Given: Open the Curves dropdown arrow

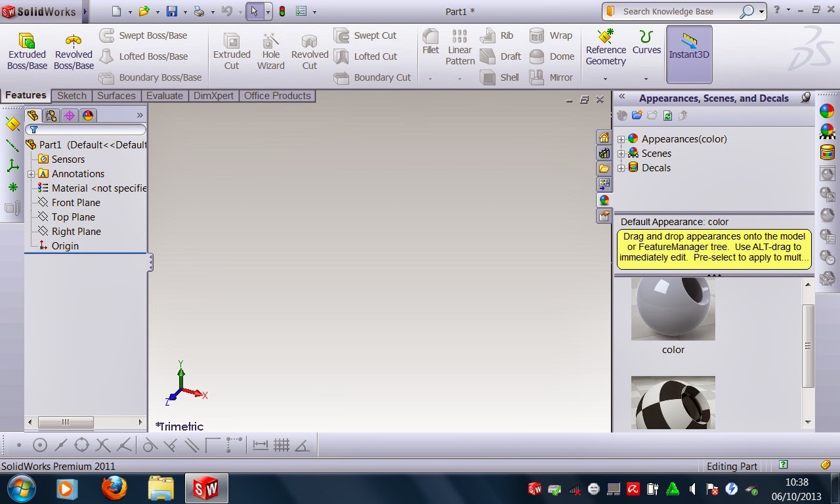Looking at the screenshot, I should pos(646,79).
